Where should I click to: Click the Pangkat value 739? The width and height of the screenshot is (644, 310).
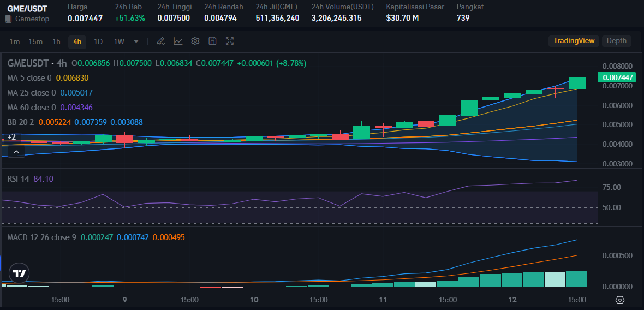pyautogui.click(x=463, y=18)
